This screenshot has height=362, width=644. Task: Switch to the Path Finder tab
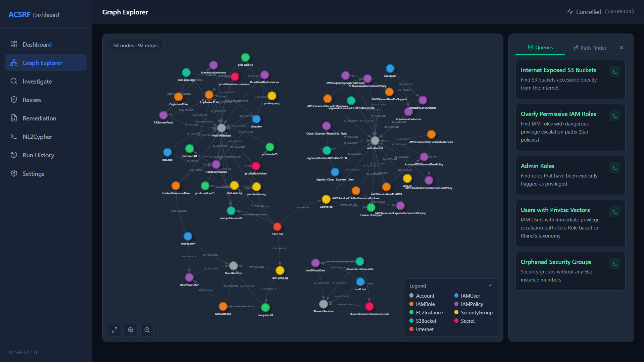(x=590, y=48)
